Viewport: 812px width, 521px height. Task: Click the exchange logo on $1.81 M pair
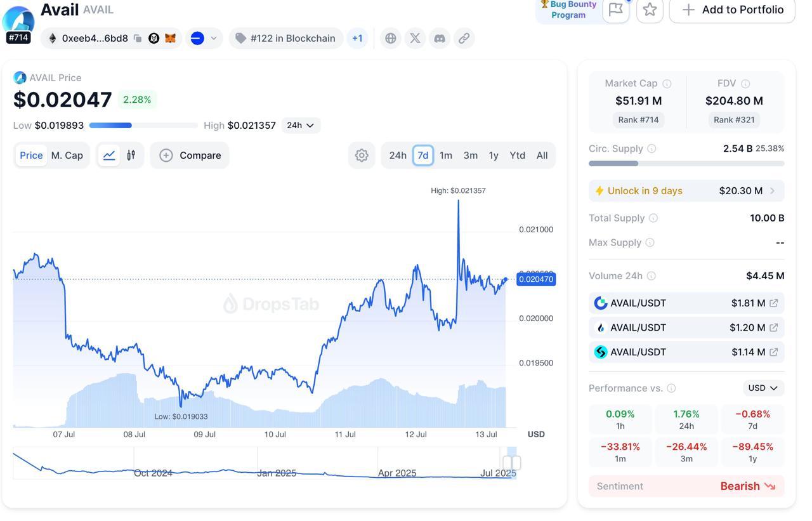click(x=600, y=303)
